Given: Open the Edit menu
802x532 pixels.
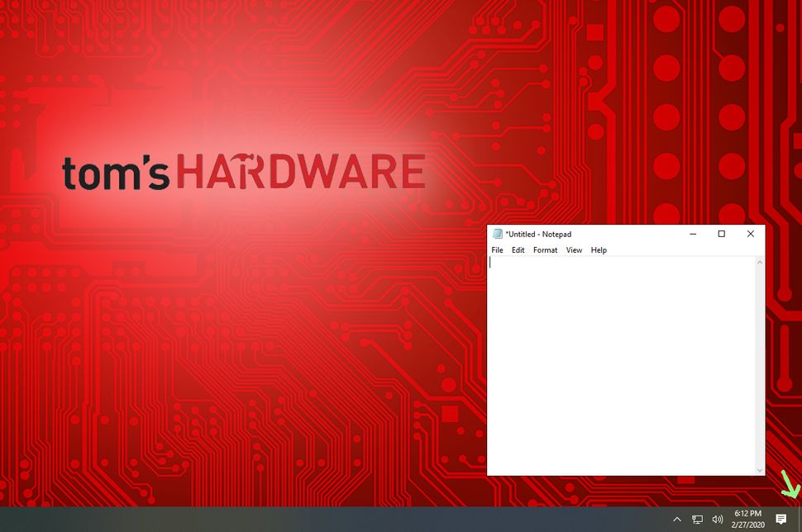Looking at the screenshot, I should [x=518, y=249].
